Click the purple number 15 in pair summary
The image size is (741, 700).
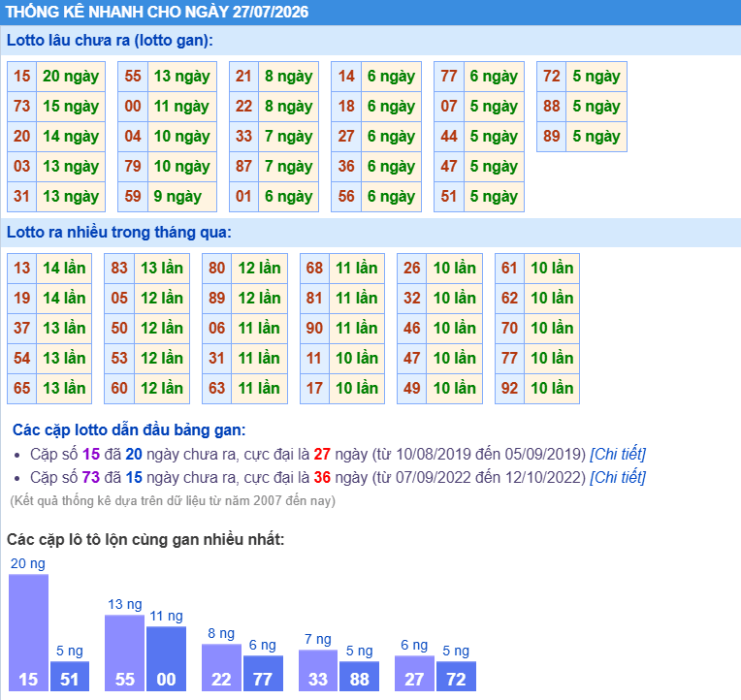point(91,454)
